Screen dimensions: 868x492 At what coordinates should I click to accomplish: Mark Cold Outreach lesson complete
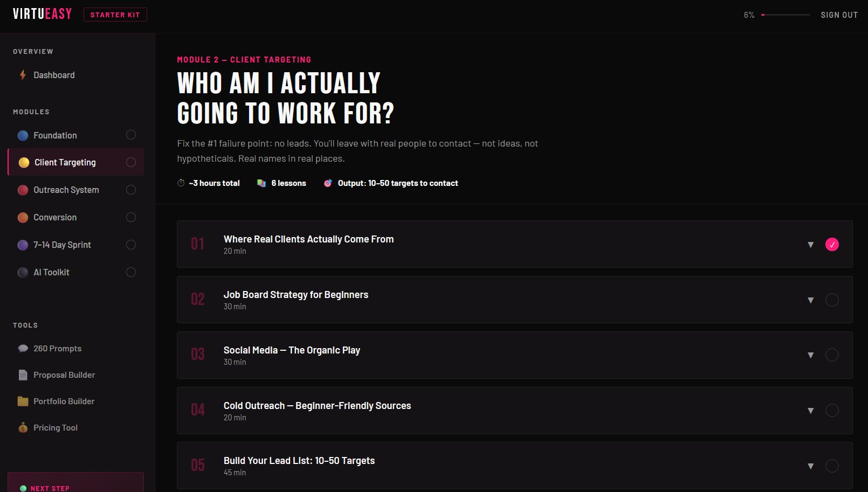coord(832,410)
